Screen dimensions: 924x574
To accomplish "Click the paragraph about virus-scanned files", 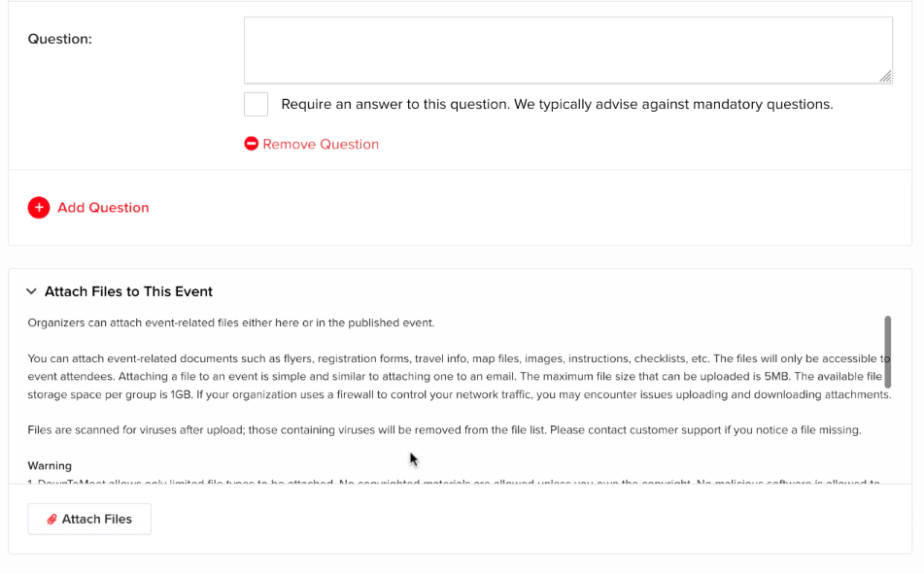I will pyautogui.click(x=444, y=429).
